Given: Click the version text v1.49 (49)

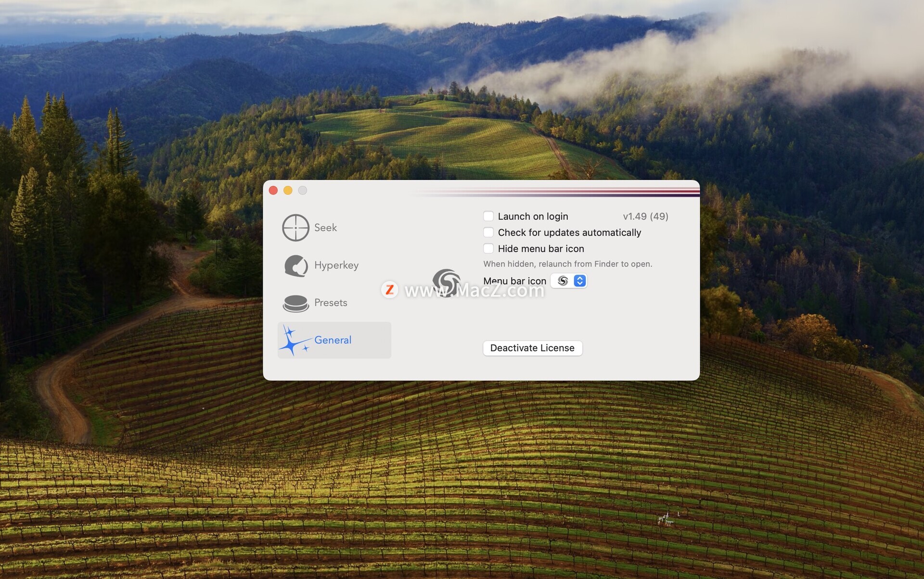Looking at the screenshot, I should (645, 217).
